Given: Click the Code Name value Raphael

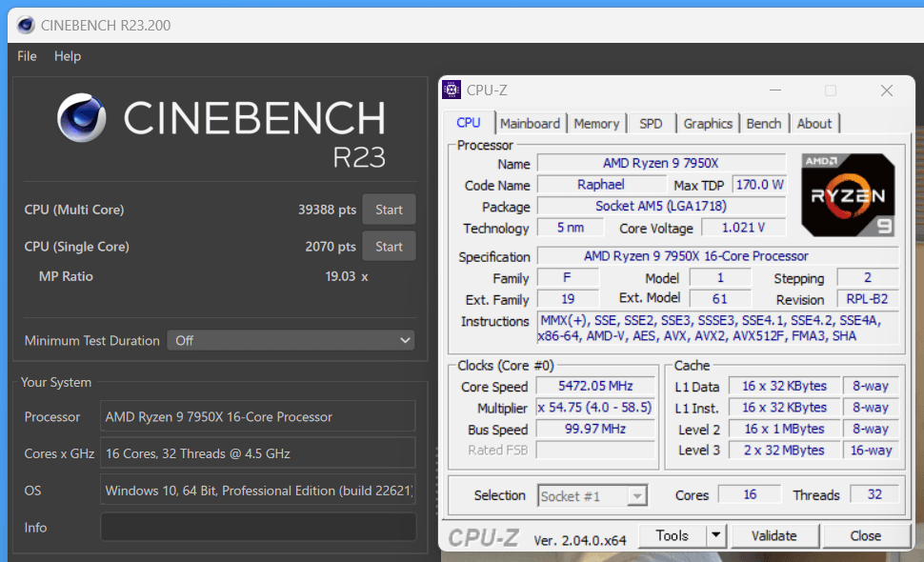Looking at the screenshot, I should point(601,185).
